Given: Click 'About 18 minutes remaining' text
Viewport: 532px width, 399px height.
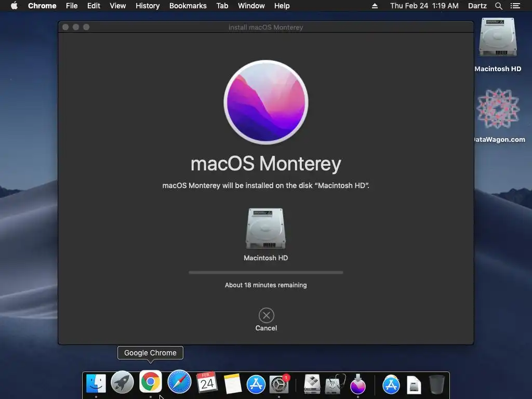Looking at the screenshot, I should pyautogui.click(x=265, y=285).
